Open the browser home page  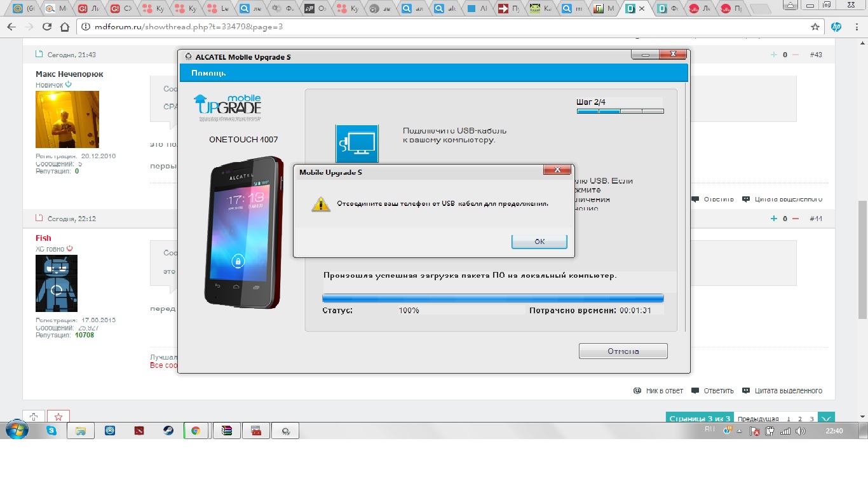click(64, 27)
